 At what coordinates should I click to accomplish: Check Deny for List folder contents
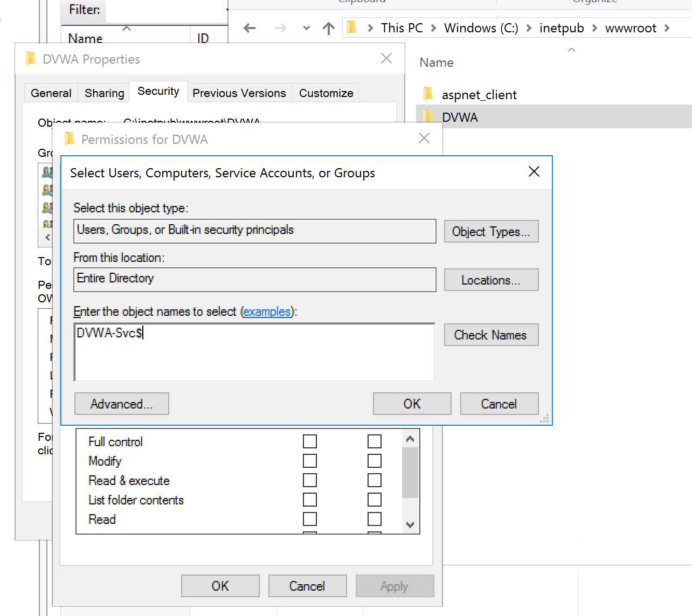pyautogui.click(x=375, y=500)
